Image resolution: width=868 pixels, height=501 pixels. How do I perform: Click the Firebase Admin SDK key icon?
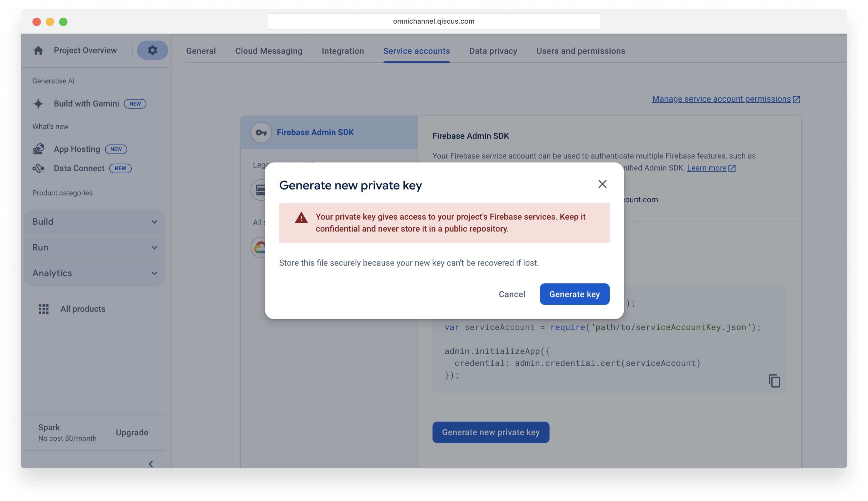(x=261, y=133)
